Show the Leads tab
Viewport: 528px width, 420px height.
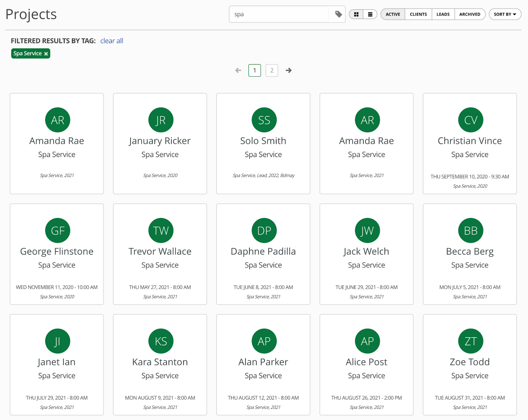coord(443,14)
